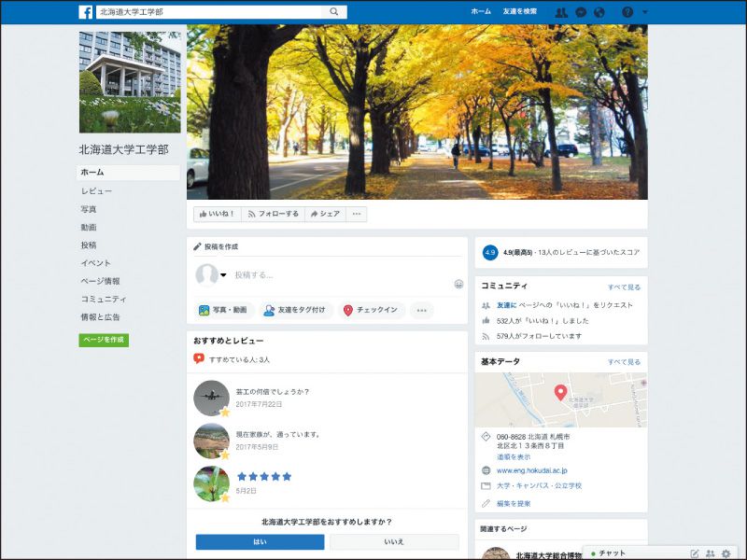Screen dimensions: 747x560
Task: Open the ginkgo avenue cover photo
Action: click(x=416, y=112)
